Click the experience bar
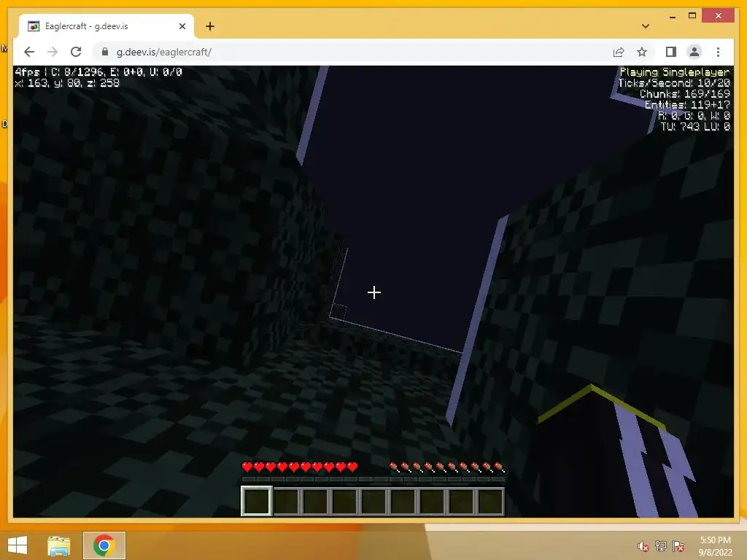The image size is (747, 560). point(373,480)
